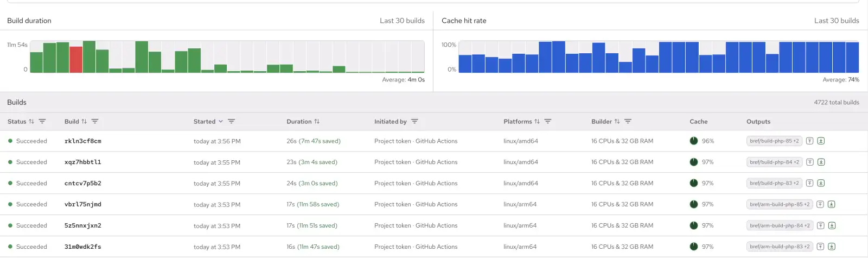Click the Status column header label
Screen dimensions: 868x258
17,122
